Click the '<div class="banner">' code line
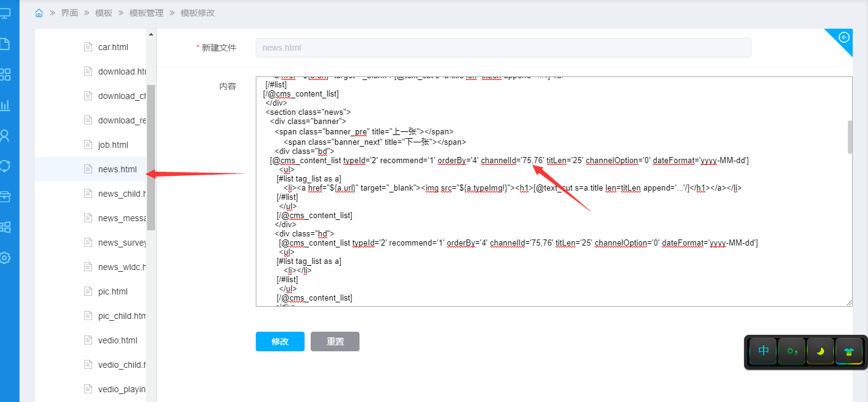Screen dimensions: 868x402 308,121
